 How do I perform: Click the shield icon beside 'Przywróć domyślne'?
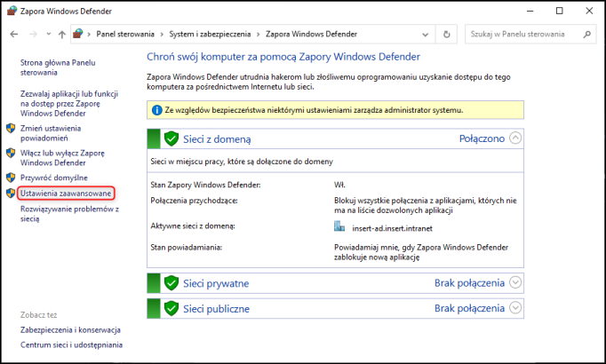pyautogui.click(x=11, y=178)
